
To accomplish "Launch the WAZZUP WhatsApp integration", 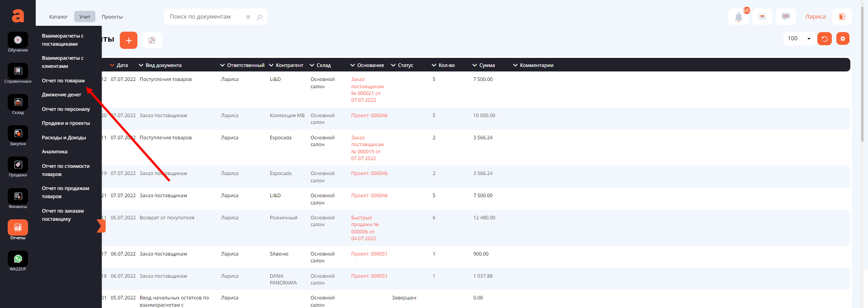I will pos(18,261).
